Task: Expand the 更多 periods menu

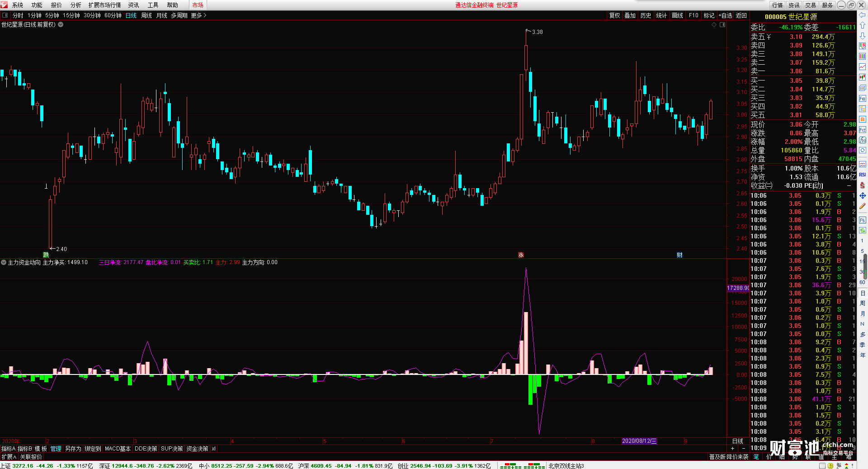Action: click(x=198, y=15)
